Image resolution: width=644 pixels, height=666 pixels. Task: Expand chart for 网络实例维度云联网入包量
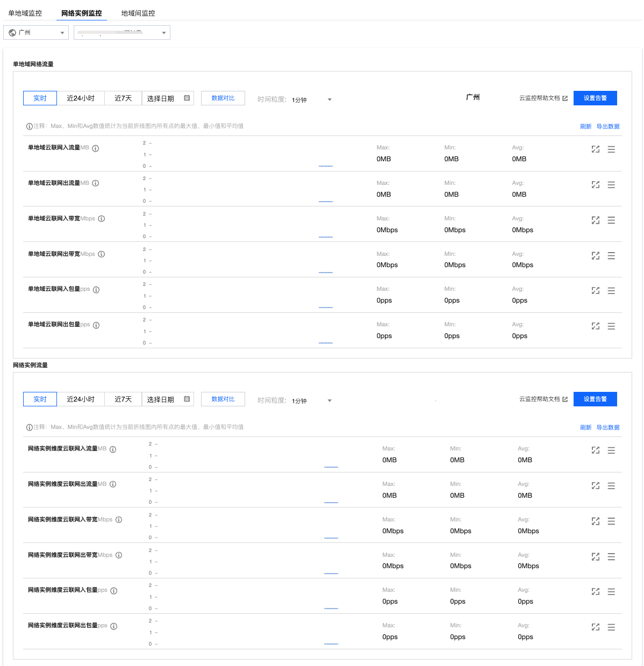(596, 592)
